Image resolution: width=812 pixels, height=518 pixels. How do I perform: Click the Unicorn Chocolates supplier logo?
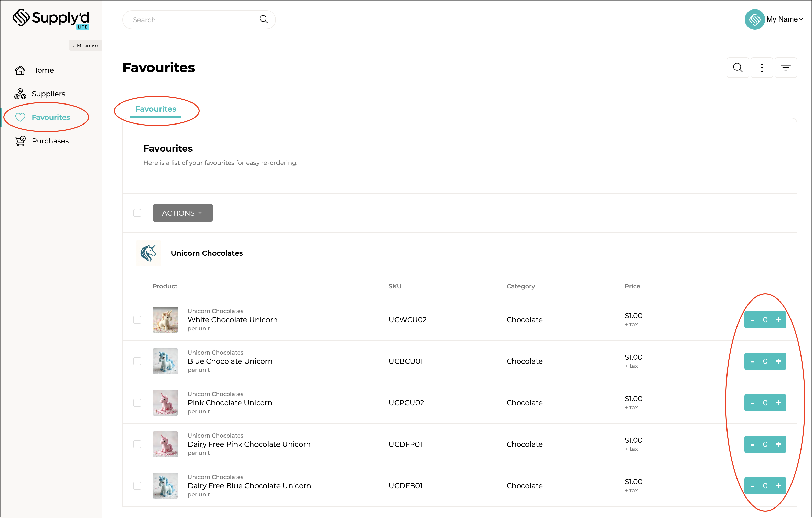(x=148, y=253)
